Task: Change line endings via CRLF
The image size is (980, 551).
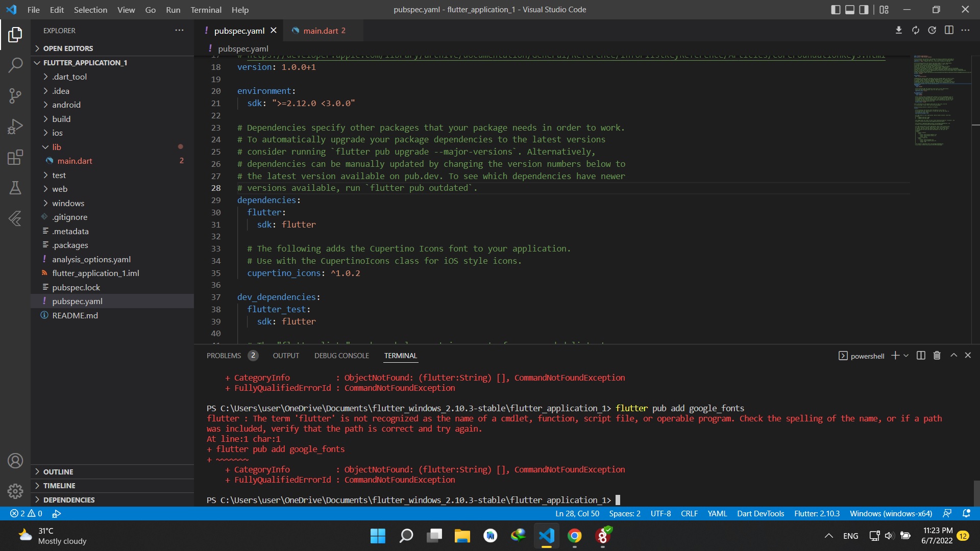Action: pyautogui.click(x=689, y=514)
